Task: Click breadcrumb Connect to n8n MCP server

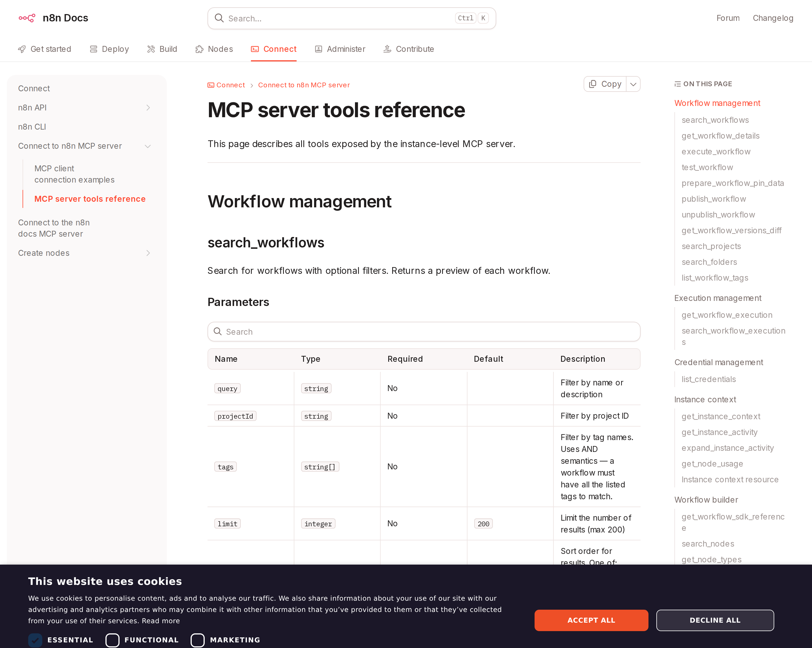Action: [304, 85]
